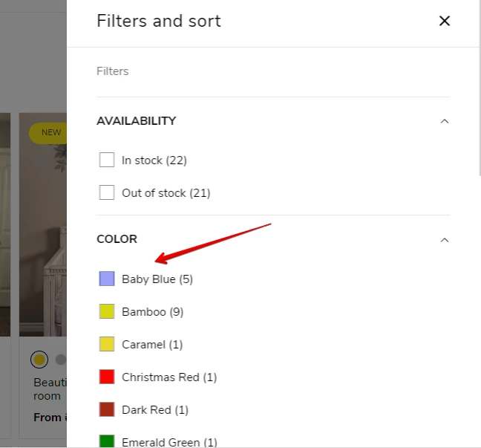Tick the In stock (22) checkbox
The height and width of the screenshot is (448, 481).
[107, 160]
